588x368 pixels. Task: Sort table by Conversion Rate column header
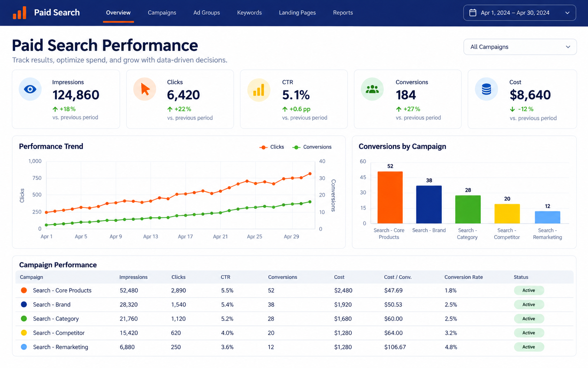pyautogui.click(x=463, y=277)
